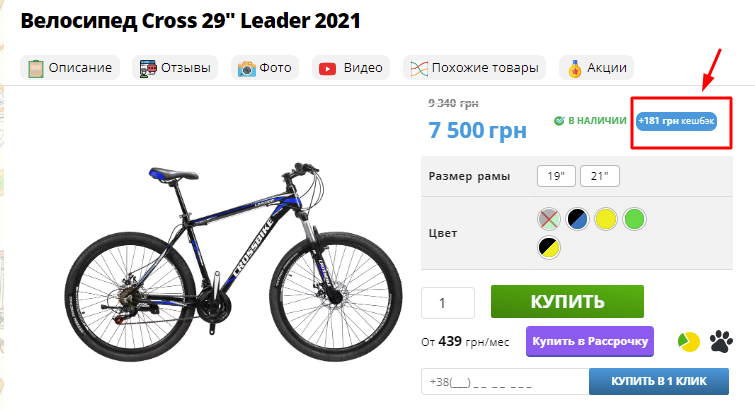Select the 19" frame size option
The width and height of the screenshot is (755, 410).
coord(556,176)
